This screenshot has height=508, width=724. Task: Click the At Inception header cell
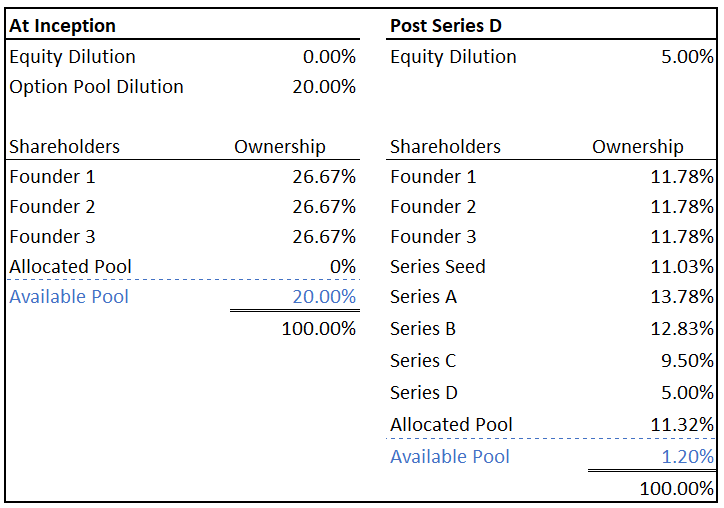63,26
